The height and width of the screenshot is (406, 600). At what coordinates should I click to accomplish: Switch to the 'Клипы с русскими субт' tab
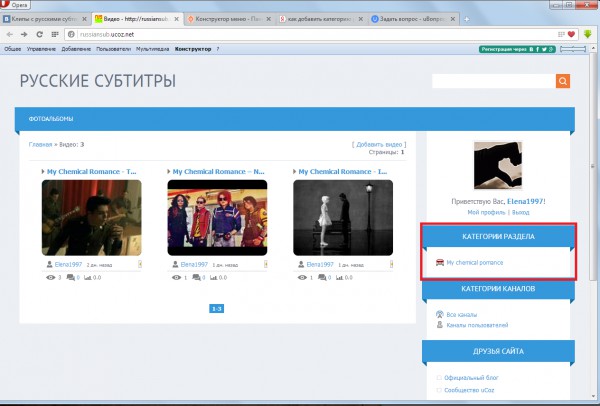[x=45, y=19]
